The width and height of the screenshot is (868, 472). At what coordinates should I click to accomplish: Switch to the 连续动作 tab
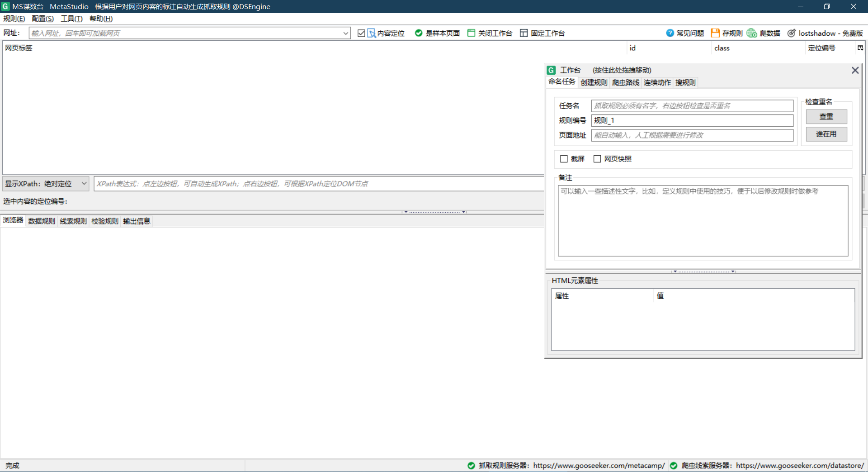(x=657, y=82)
